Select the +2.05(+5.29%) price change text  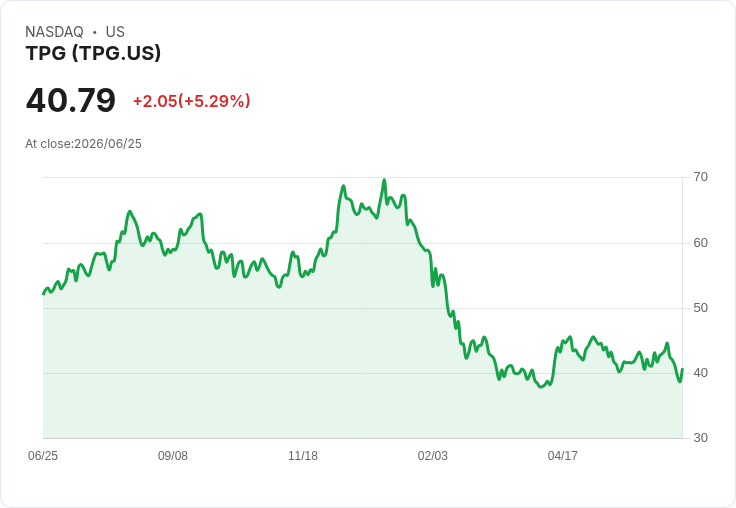point(192,101)
